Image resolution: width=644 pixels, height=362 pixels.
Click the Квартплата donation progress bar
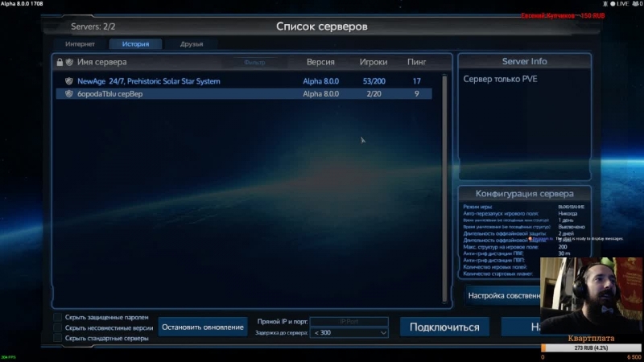591,348
